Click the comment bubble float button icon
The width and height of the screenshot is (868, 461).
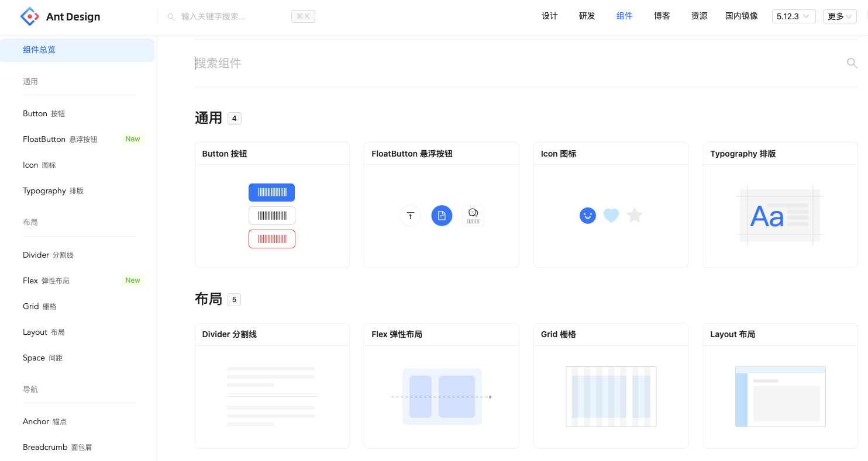[473, 216]
